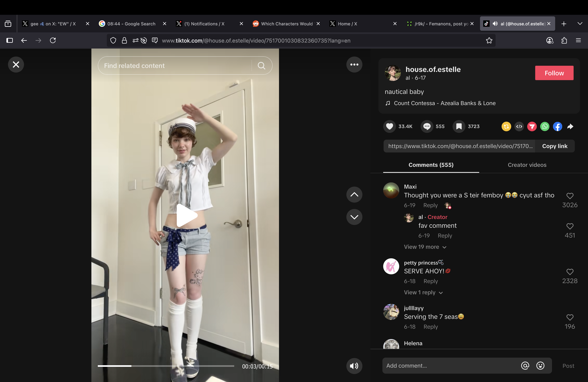
Task: Go to previous video with up chevron
Action: 354,194
